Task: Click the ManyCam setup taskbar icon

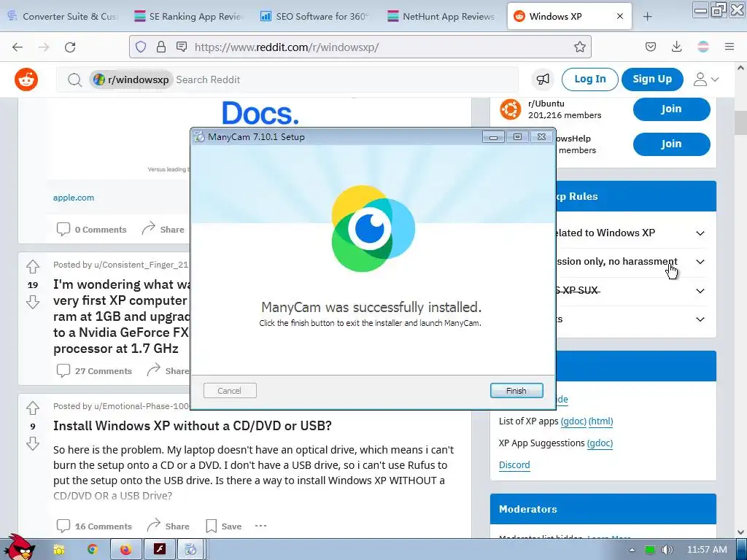Action: click(190, 550)
